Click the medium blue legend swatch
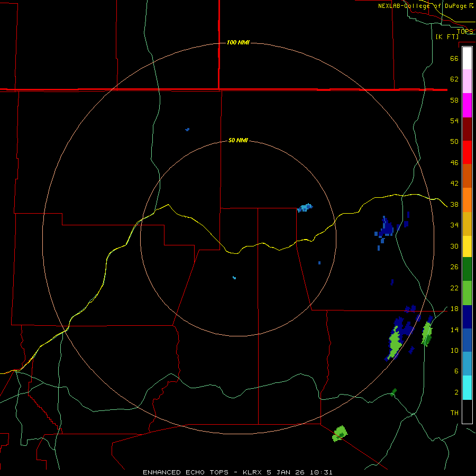 (x=467, y=340)
